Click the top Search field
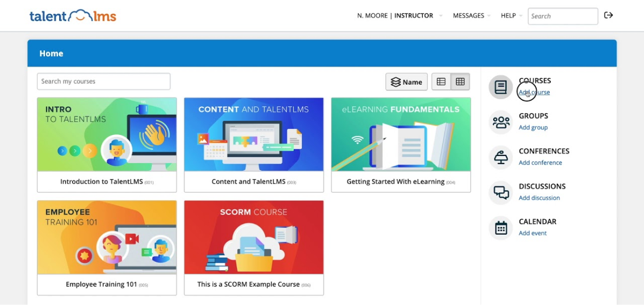 (563, 16)
